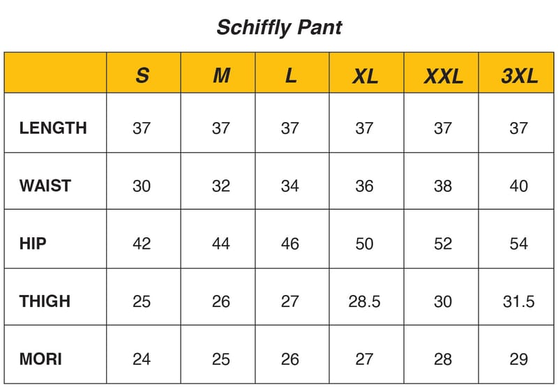This screenshot has width=558, height=392.
Task: Select the WAIST row label
Action: (x=45, y=186)
